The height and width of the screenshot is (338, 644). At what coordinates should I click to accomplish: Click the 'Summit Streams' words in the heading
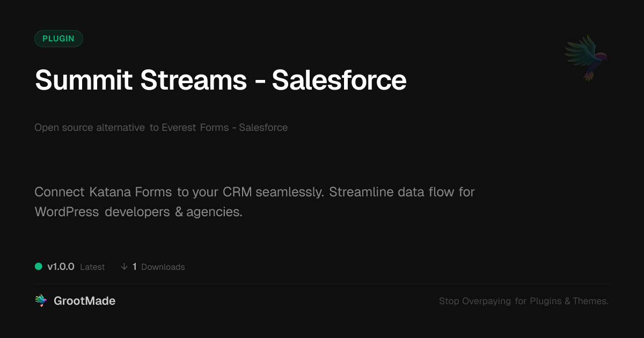(141, 80)
